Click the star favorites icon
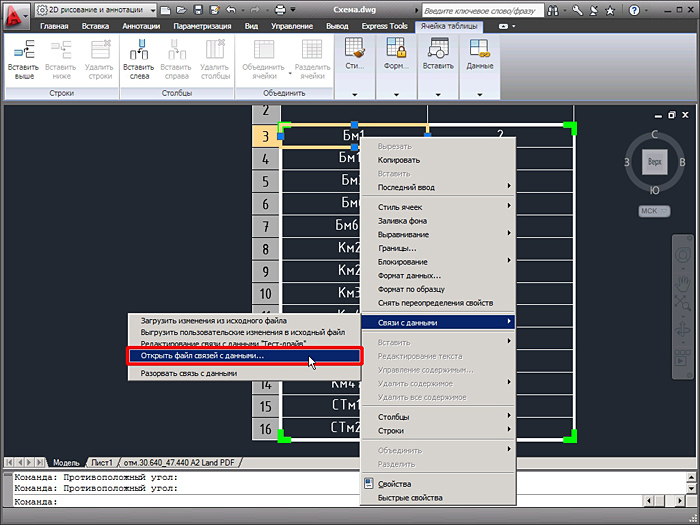This screenshot has height=525, width=700. pos(610,10)
